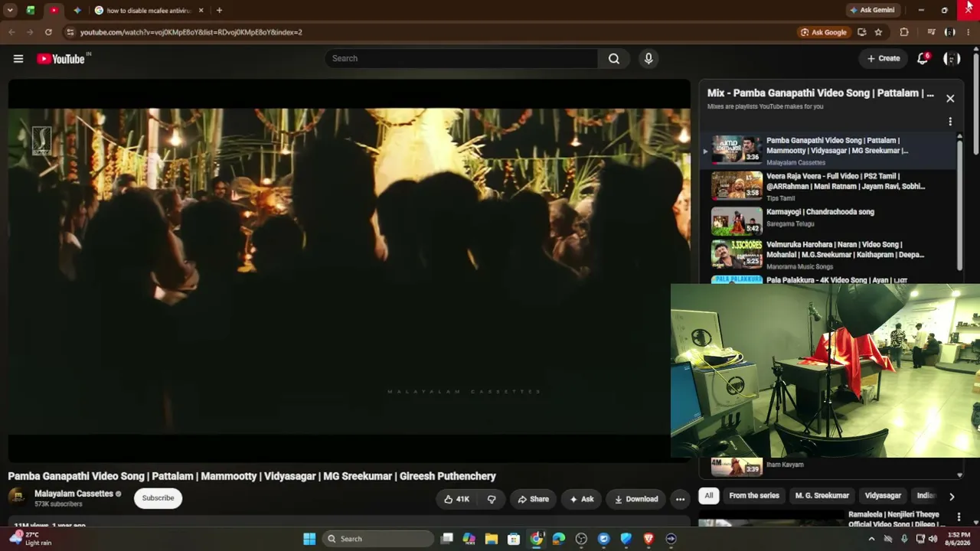The width and height of the screenshot is (980, 551).
Task: Open the browser three-dot menu
Action: click(x=968, y=32)
